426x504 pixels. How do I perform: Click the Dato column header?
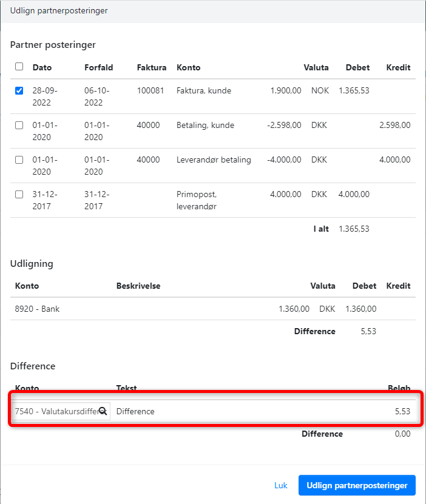click(x=42, y=67)
